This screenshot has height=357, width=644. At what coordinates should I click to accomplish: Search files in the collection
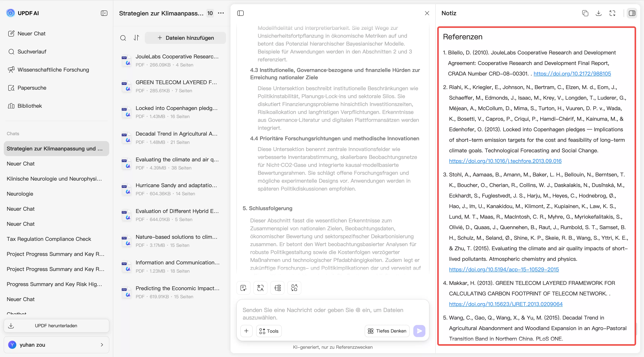point(123,38)
